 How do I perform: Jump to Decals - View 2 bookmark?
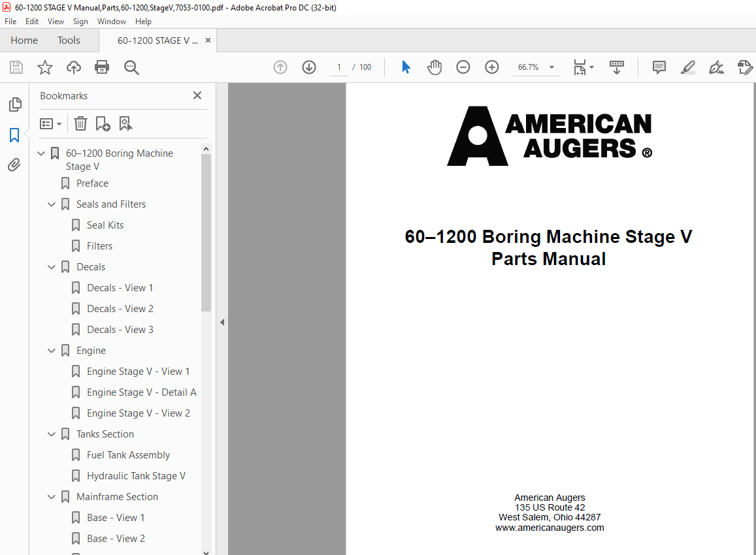tap(120, 309)
